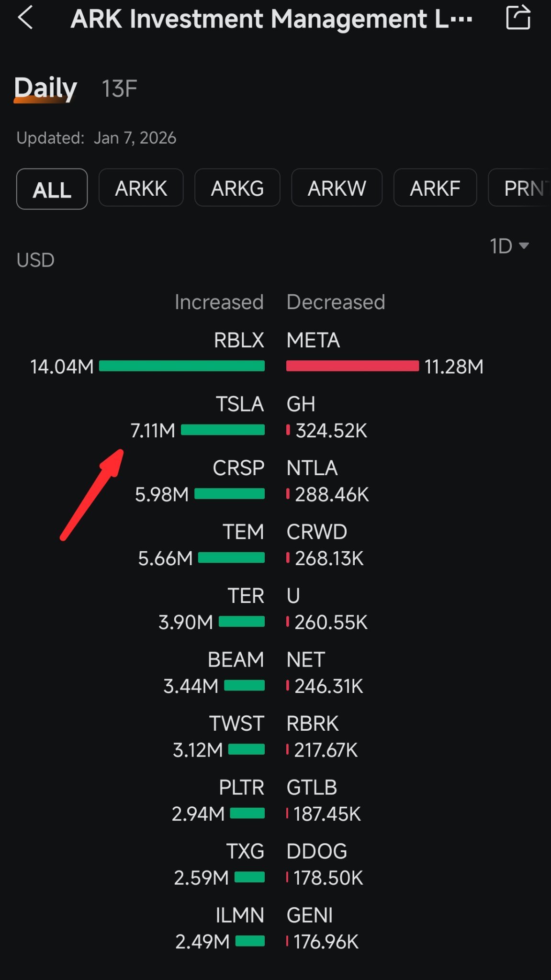Filter by ARKK fund
The width and height of the screenshot is (551, 980).
coord(141,188)
